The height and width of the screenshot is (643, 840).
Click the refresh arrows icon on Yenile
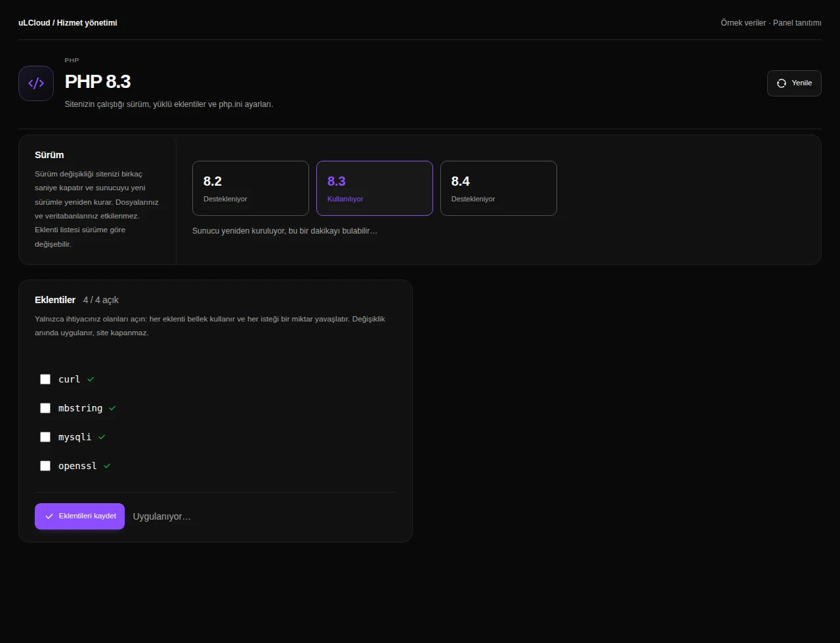(782, 83)
